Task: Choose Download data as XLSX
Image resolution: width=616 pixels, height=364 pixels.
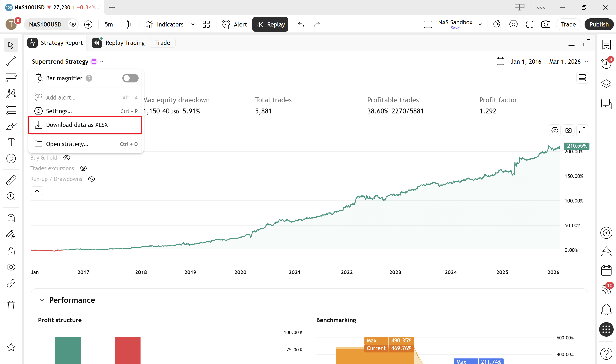Action: point(77,125)
